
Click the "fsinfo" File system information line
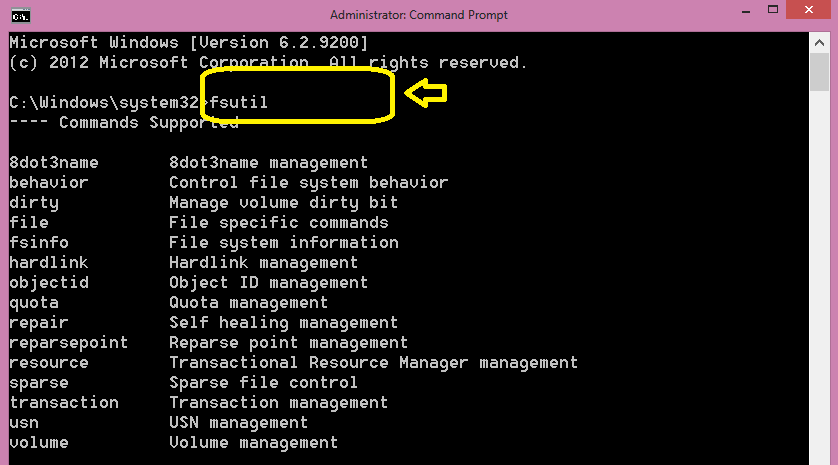(39, 242)
